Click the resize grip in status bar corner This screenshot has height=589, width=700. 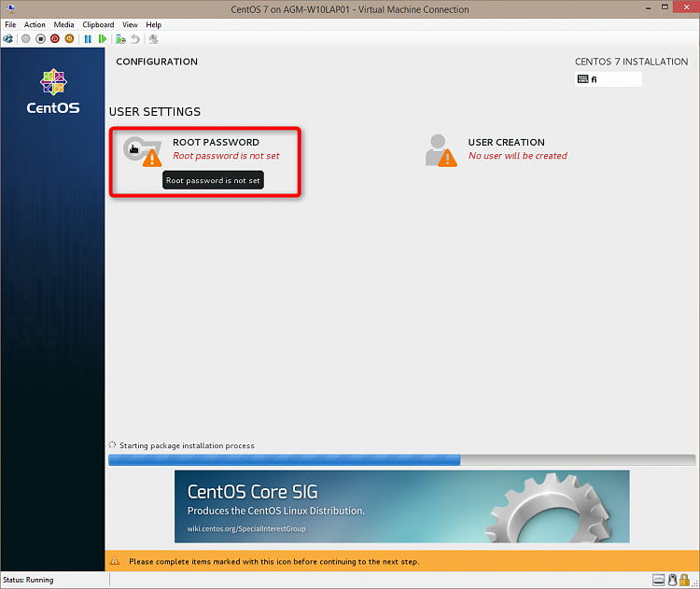695,583
